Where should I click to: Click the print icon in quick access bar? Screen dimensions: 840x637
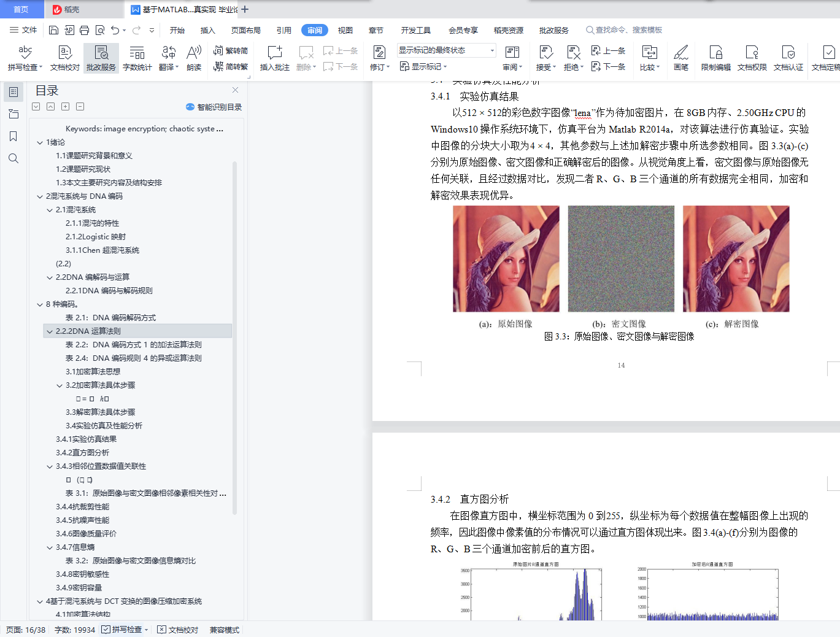pyautogui.click(x=84, y=30)
